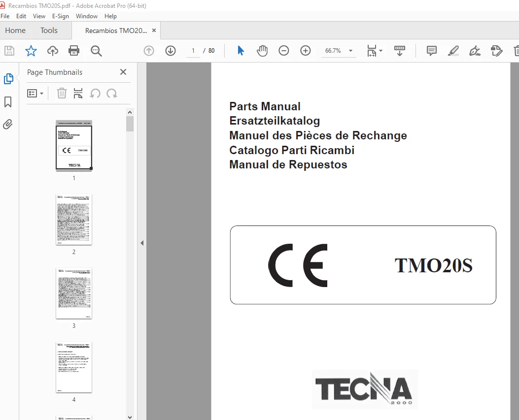The image size is (519, 420).
Task: Click the thumbnails panel scrollbar thumb
Action: tap(130, 124)
